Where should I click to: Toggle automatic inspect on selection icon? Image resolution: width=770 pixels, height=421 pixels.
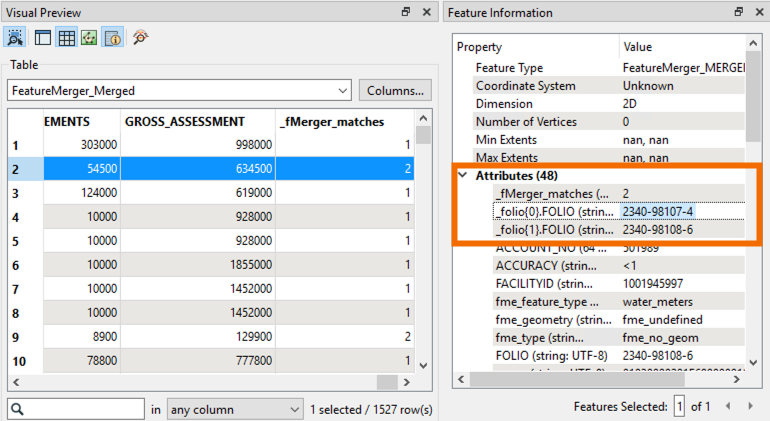point(15,37)
